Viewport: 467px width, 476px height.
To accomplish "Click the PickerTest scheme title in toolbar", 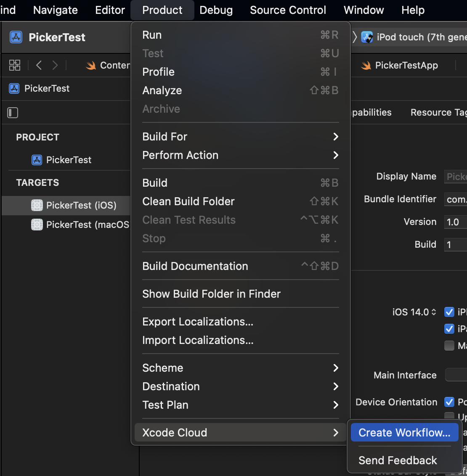I will [x=57, y=37].
